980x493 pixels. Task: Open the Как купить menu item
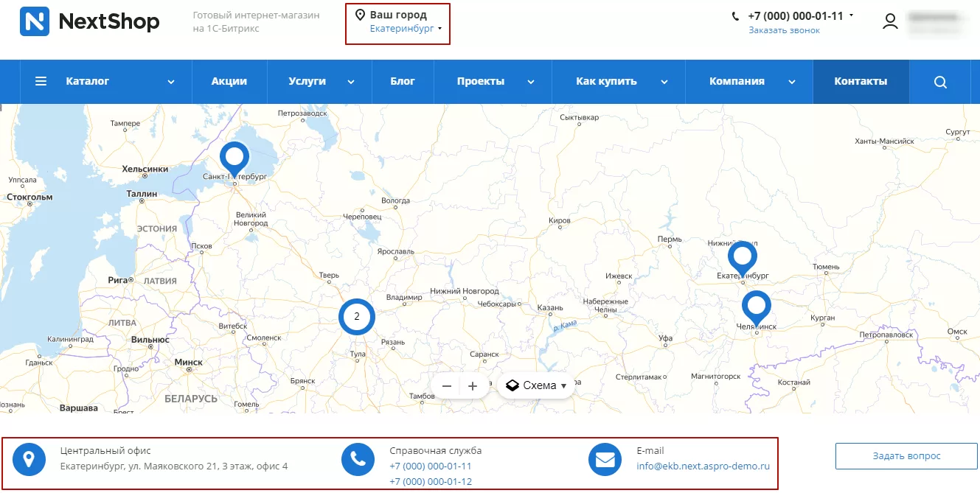(x=606, y=81)
